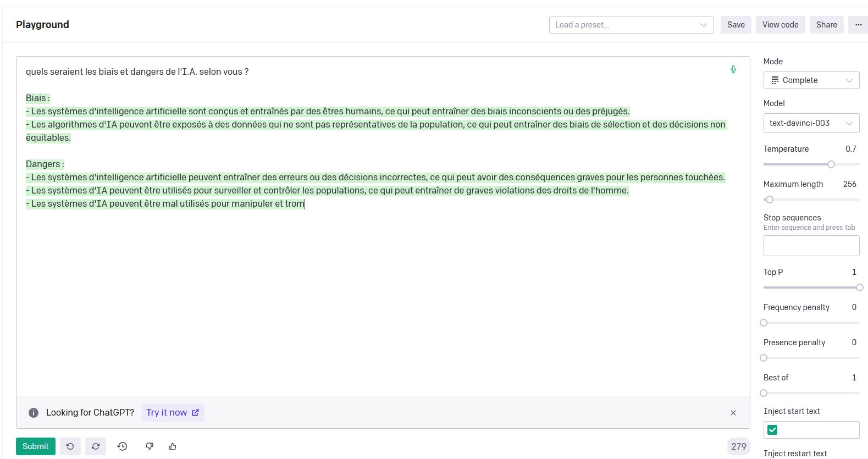The width and height of the screenshot is (868, 459).
Task: Click the Temperature slider handle
Action: coord(831,164)
